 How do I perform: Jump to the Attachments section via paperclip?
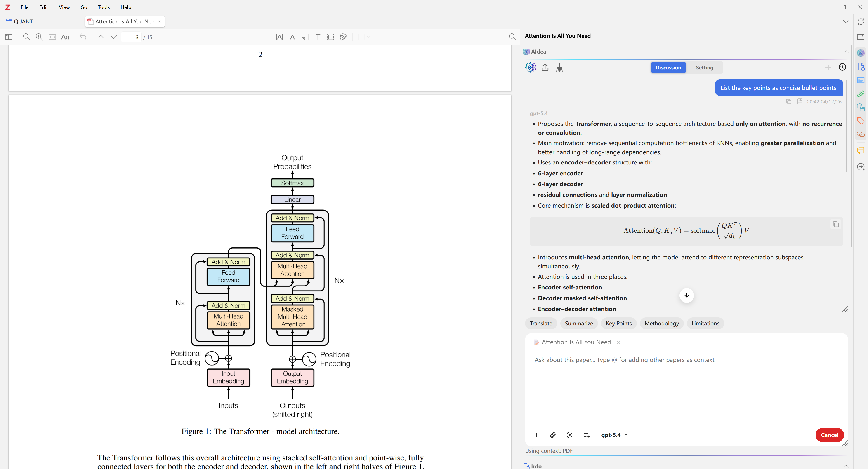tap(861, 94)
